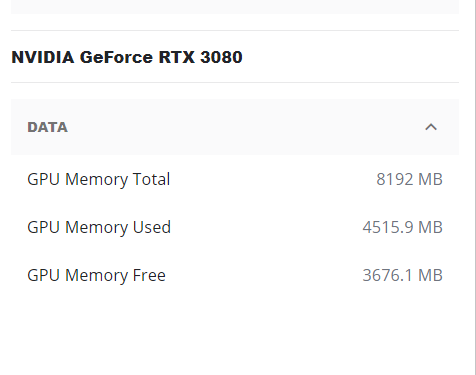The image size is (476, 375).
Task: Click the word Total in the first row
Action: coord(151,179)
